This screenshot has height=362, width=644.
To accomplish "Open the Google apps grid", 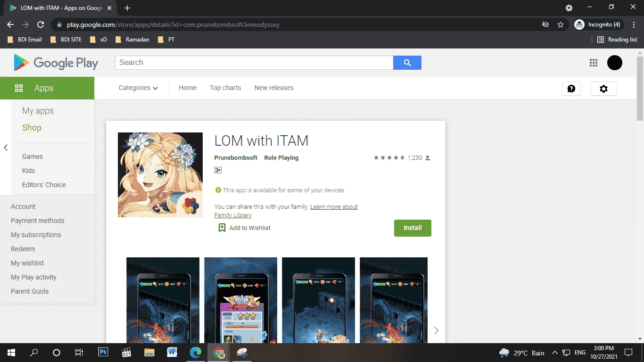I will (x=594, y=63).
